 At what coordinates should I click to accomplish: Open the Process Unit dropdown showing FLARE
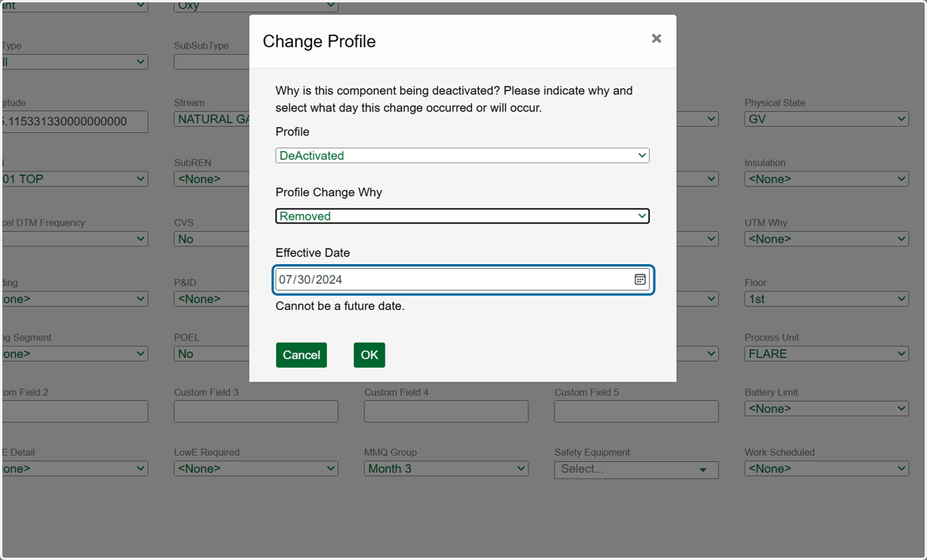pos(827,353)
